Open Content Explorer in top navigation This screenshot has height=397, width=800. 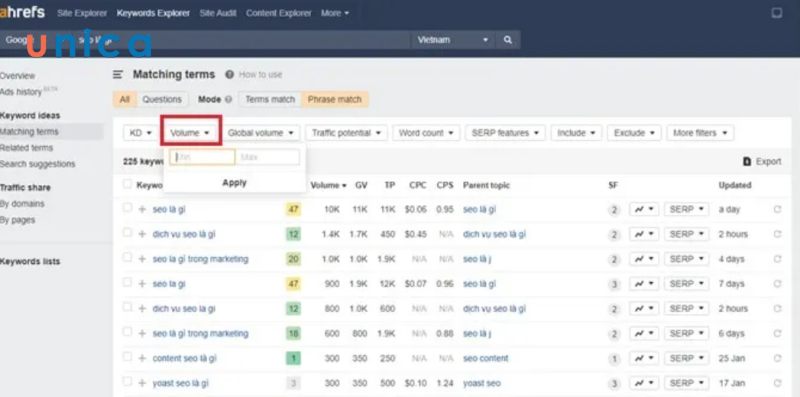(x=279, y=13)
